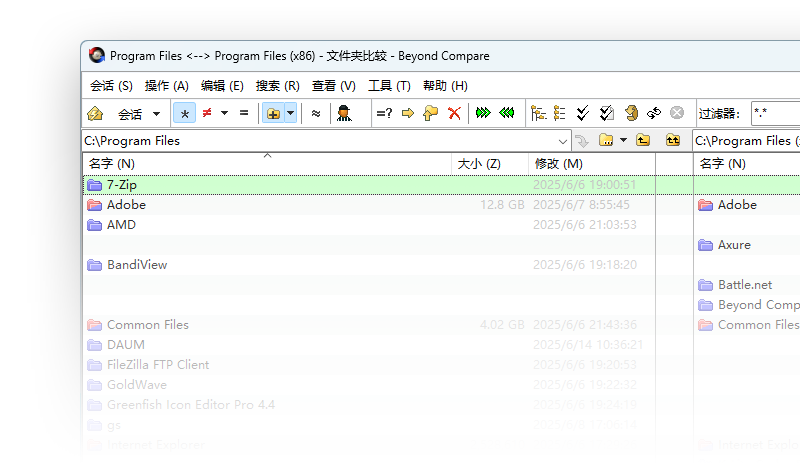Open the browse folder dropdown arrow
Screen dimensions: 800x465
tap(623, 141)
